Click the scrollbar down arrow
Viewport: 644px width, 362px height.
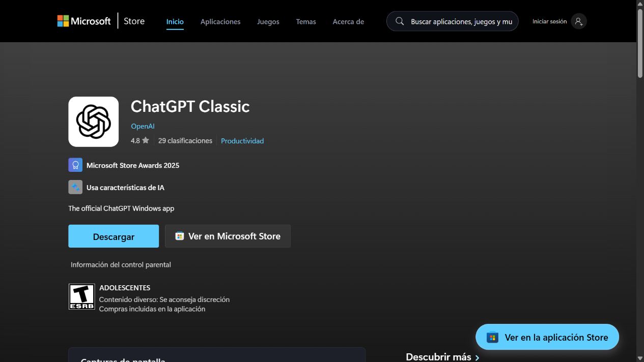click(x=640, y=358)
